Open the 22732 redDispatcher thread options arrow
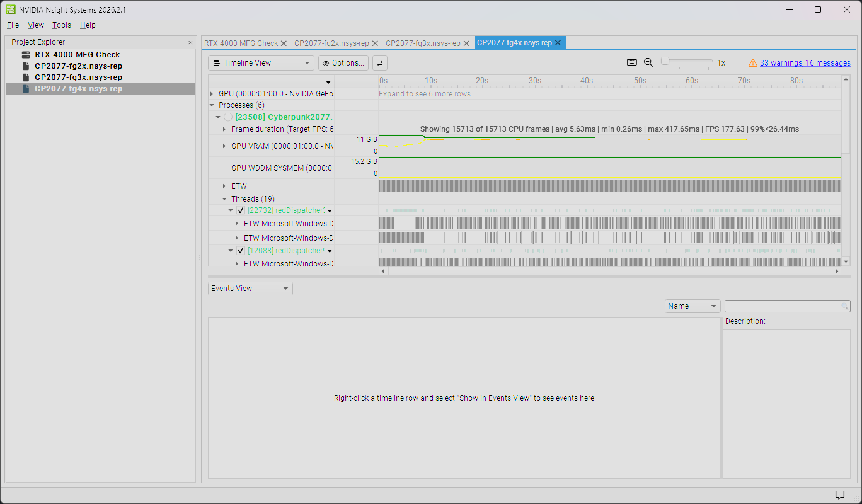The image size is (862, 504). [x=330, y=211]
